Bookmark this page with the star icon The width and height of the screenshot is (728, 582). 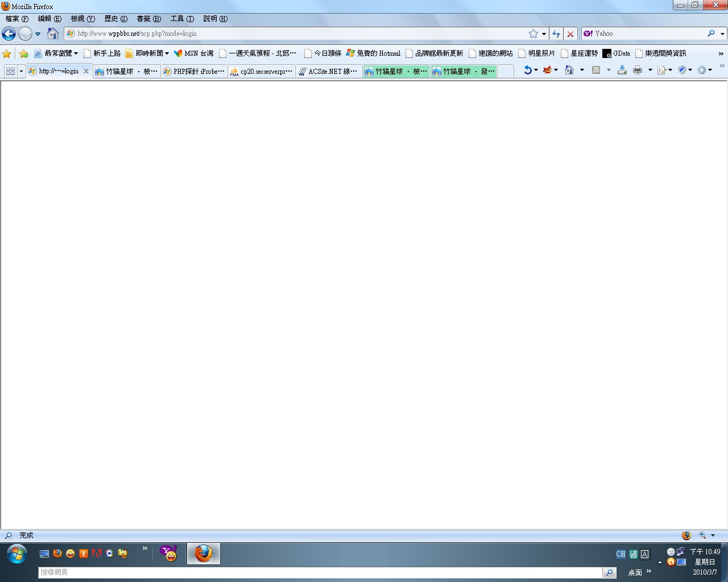533,34
